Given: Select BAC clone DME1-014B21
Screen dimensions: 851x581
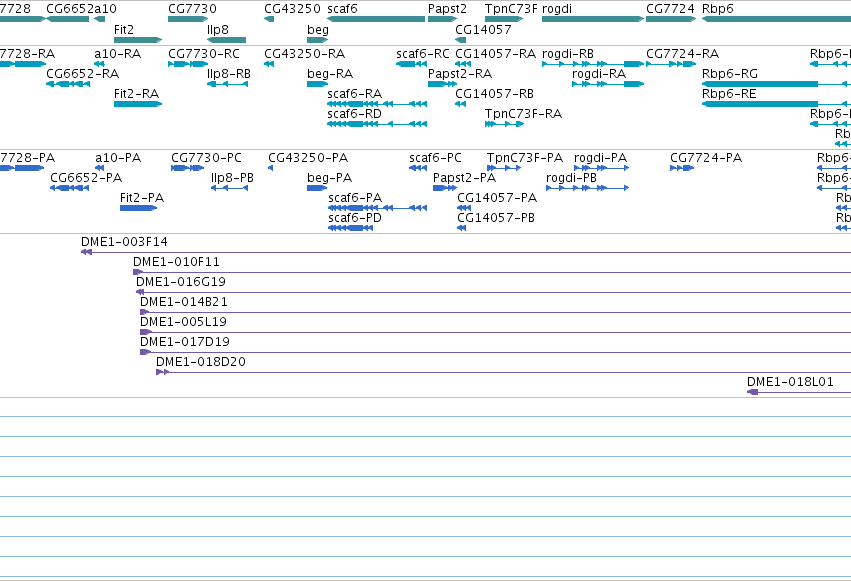Looking at the screenshot, I should [496, 312].
